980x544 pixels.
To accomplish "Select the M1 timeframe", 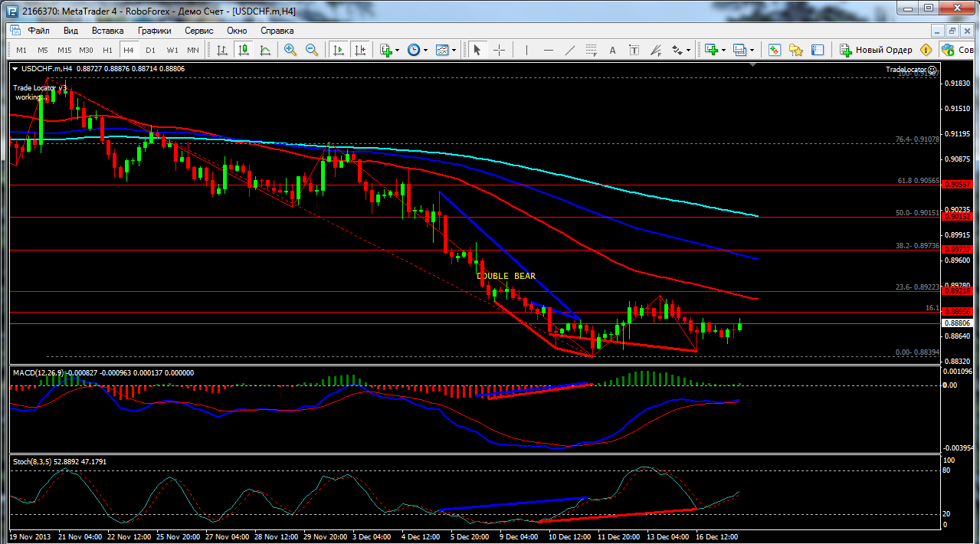I will tap(21, 50).
